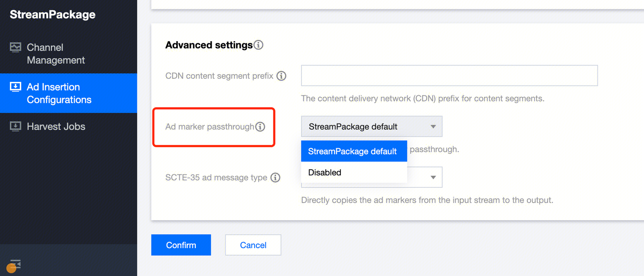Click the StreamPackage logo title
This screenshot has height=276, width=644.
pyautogui.click(x=52, y=15)
